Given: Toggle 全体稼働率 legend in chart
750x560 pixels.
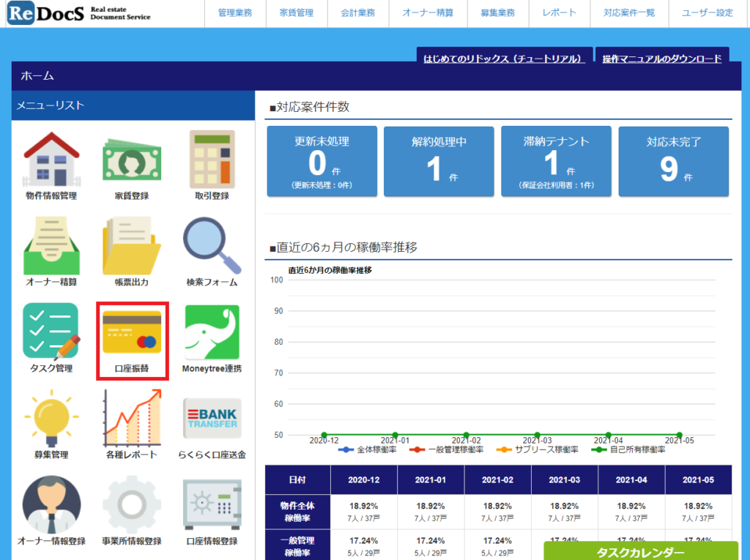Looking at the screenshot, I should [367, 450].
